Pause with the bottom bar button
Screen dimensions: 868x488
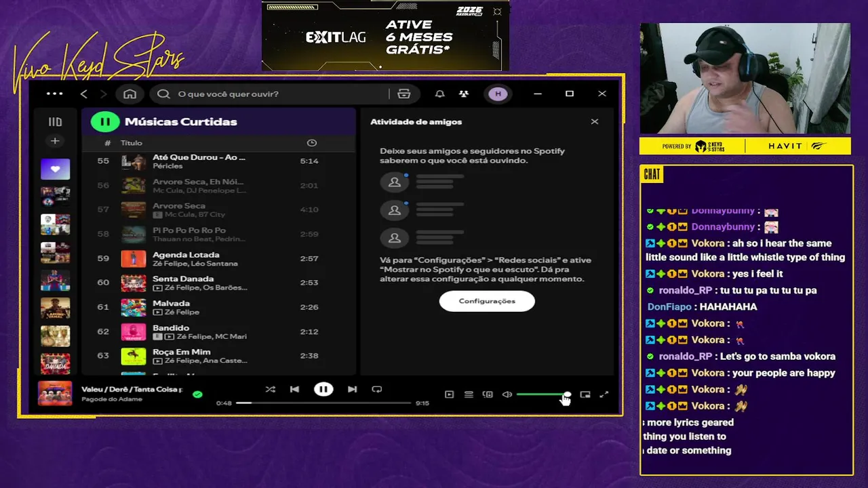(323, 389)
